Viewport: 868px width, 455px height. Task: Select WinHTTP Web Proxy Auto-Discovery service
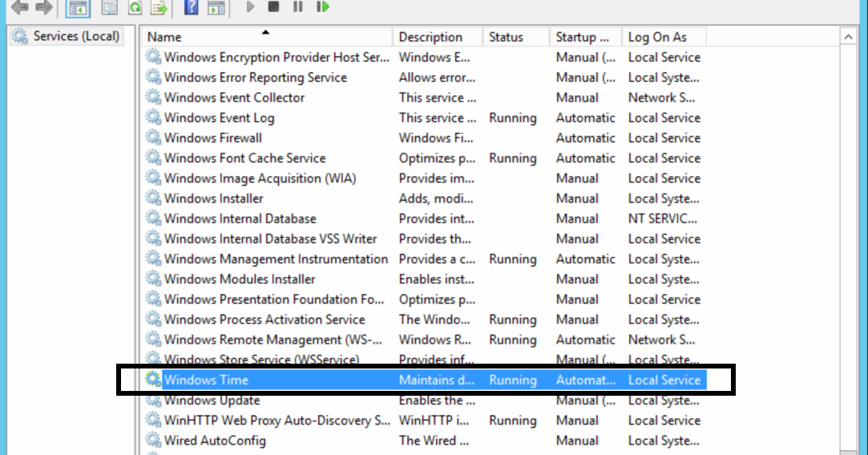click(x=277, y=420)
